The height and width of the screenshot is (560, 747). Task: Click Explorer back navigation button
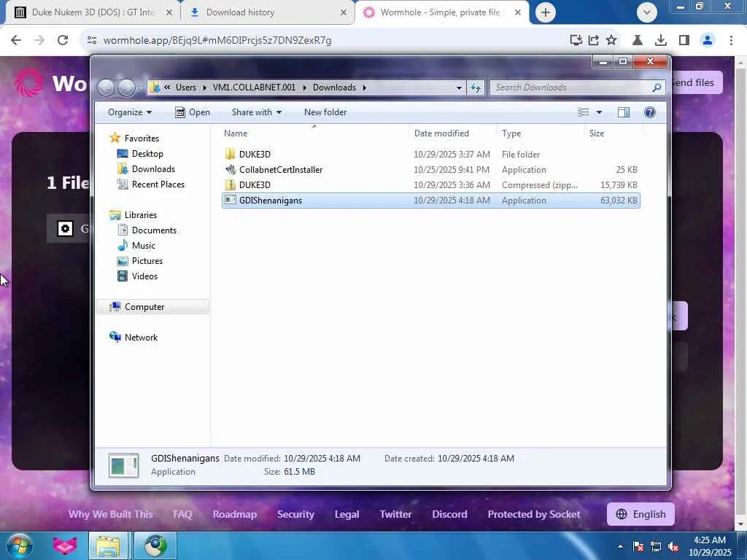click(x=107, y=87)
